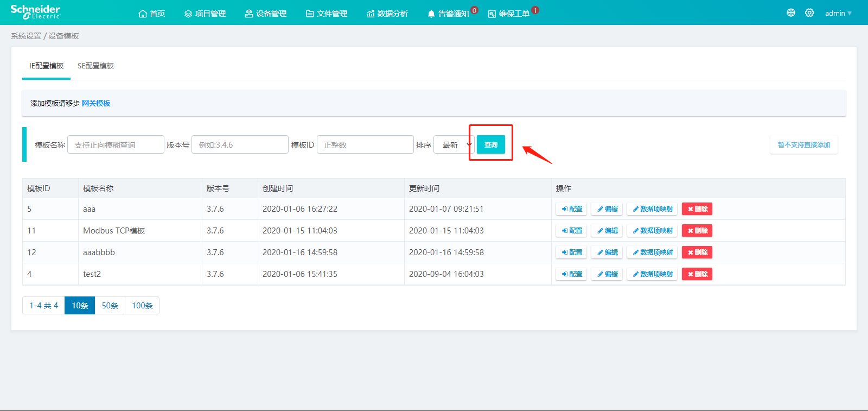The image size is (868, 411).
Task: Click 数据项映射 for template aaabbbb
Action: point(652,252)
